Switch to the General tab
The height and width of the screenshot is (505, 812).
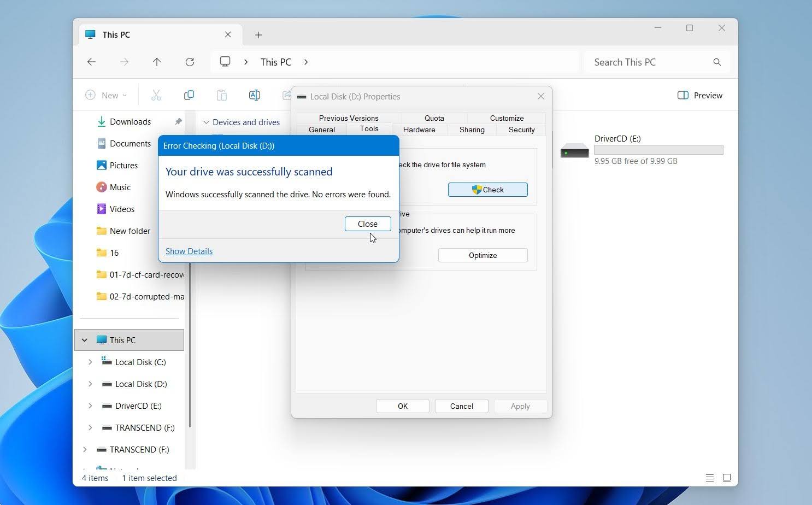click(322, 130)
